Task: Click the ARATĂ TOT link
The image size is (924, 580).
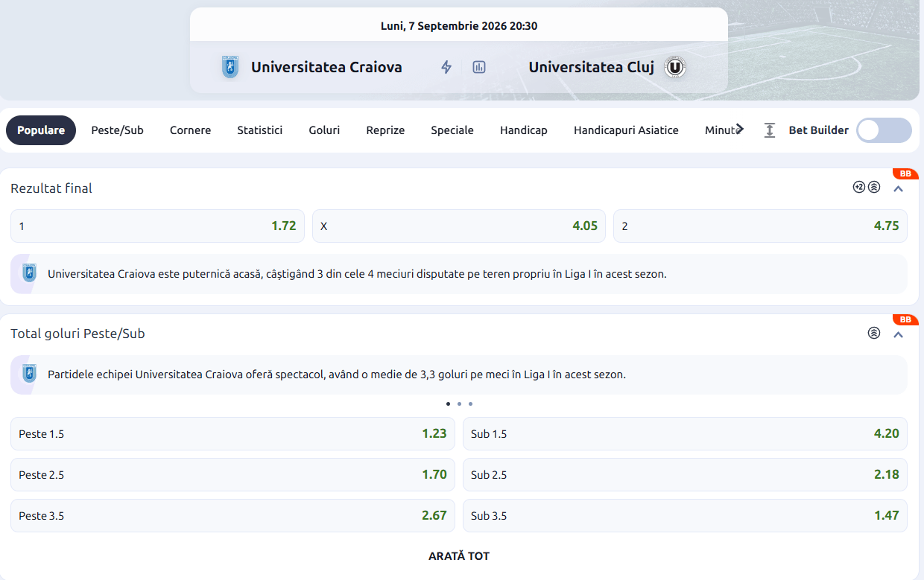Action: 459,556
